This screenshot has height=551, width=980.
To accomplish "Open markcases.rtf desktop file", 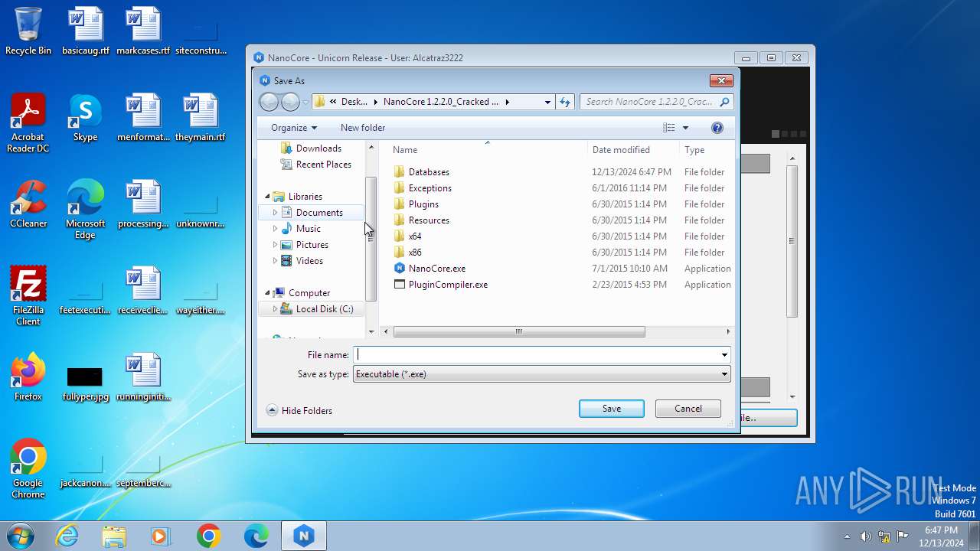I will (143, 31).
